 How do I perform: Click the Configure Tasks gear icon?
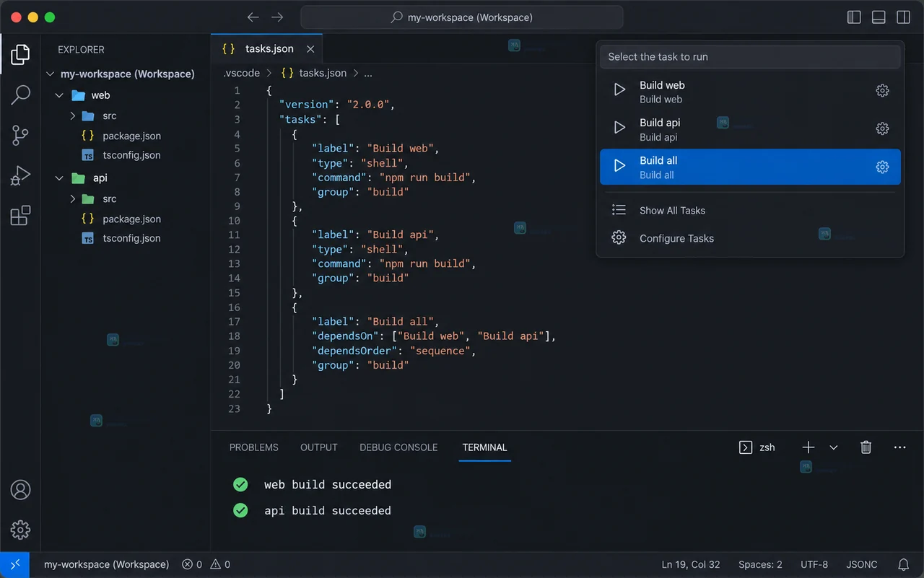click(x=619, y=237)
